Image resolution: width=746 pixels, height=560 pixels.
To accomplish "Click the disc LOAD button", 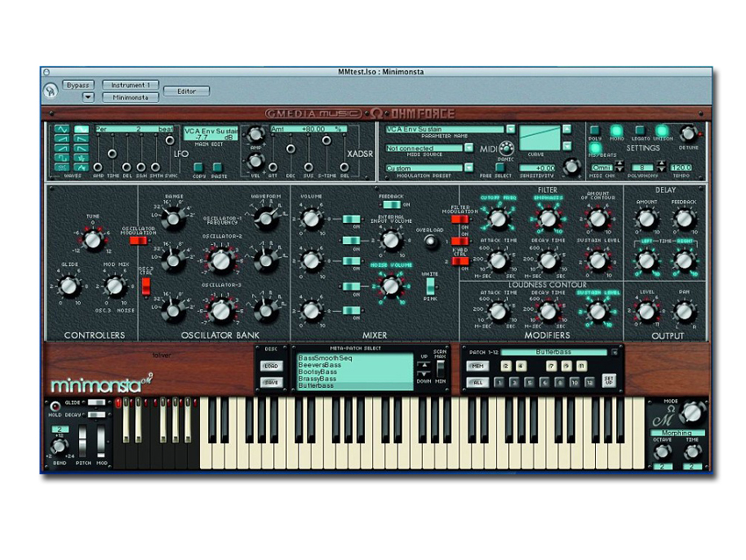I will pos(272,366).
